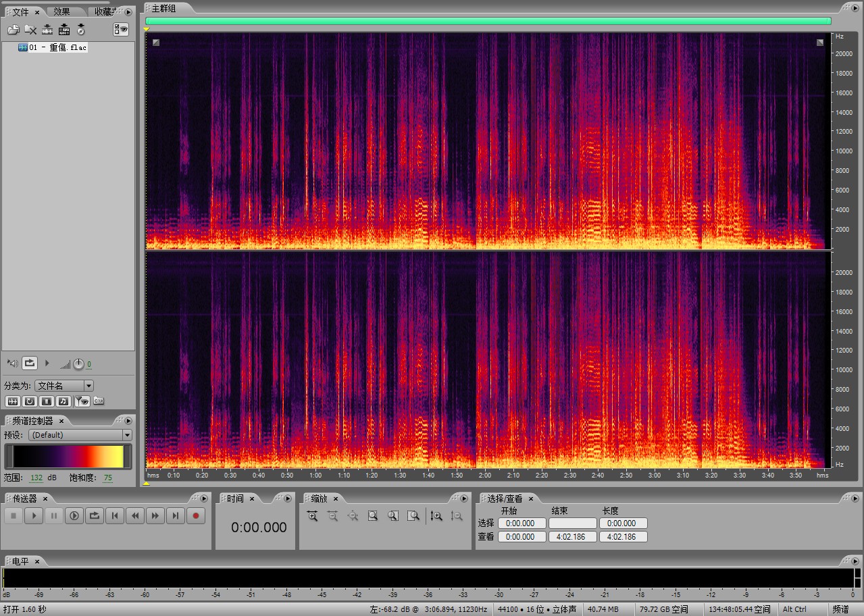Image resolution: width=864 pixels, height=616 pixels.
Task: Click the Close File icon in Files panel
Action: tap(30, 29)
